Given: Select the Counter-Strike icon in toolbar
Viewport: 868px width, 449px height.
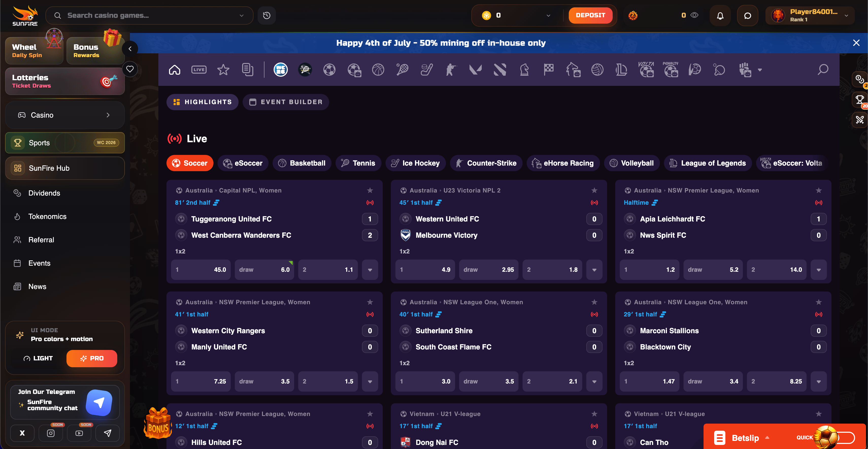Looking at the screenshot, I should (451, 70).
